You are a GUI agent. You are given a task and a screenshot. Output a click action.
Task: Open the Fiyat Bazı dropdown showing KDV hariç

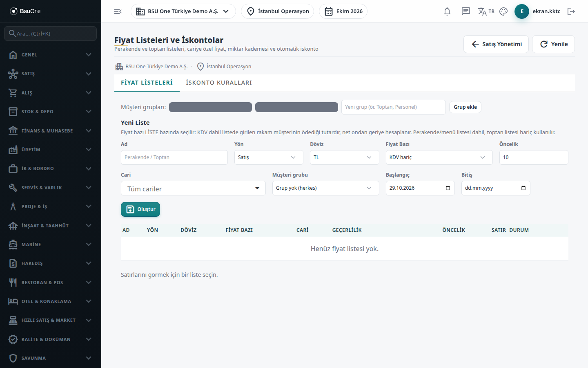pos(439,157)
